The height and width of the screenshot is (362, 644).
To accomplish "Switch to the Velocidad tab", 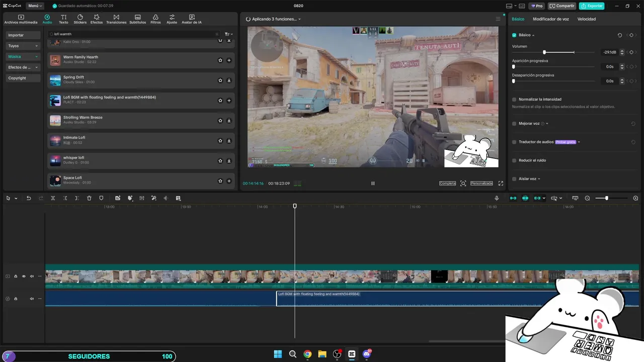I will tap(587, 19).
